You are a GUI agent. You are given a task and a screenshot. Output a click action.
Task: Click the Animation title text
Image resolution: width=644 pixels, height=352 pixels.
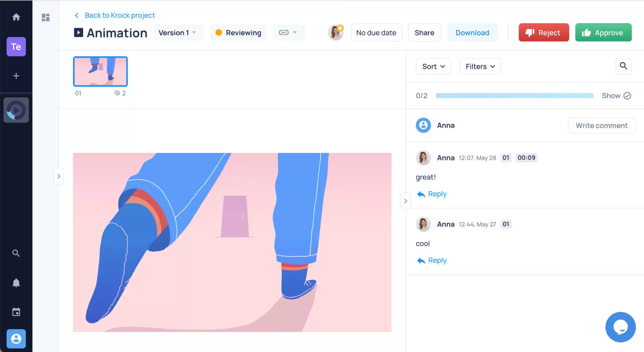pos(117,33)
